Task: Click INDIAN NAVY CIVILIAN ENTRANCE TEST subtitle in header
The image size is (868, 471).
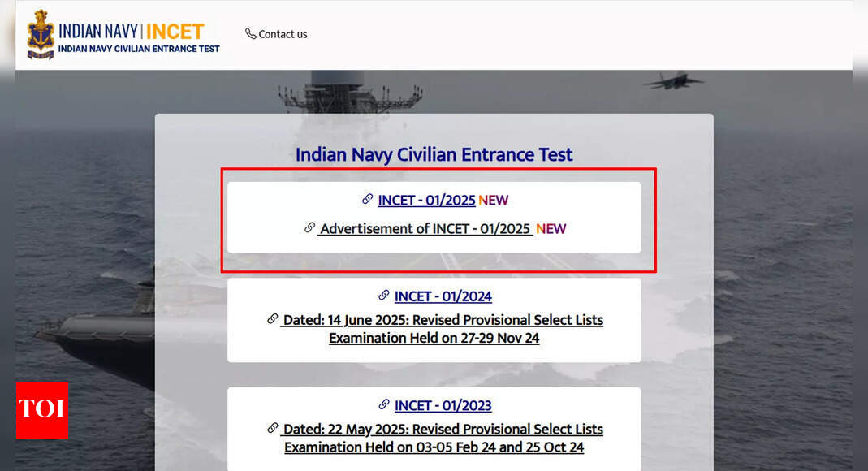Action: click(139, 49)
